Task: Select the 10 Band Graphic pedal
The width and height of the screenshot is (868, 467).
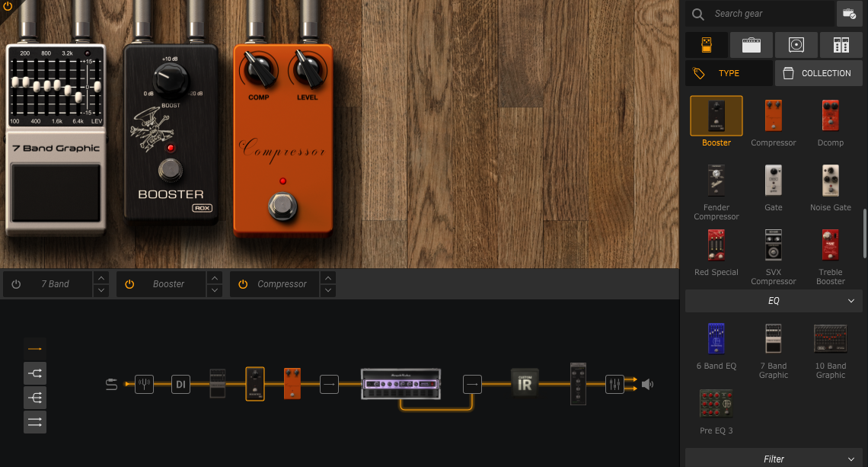Action: pos(831,350)
